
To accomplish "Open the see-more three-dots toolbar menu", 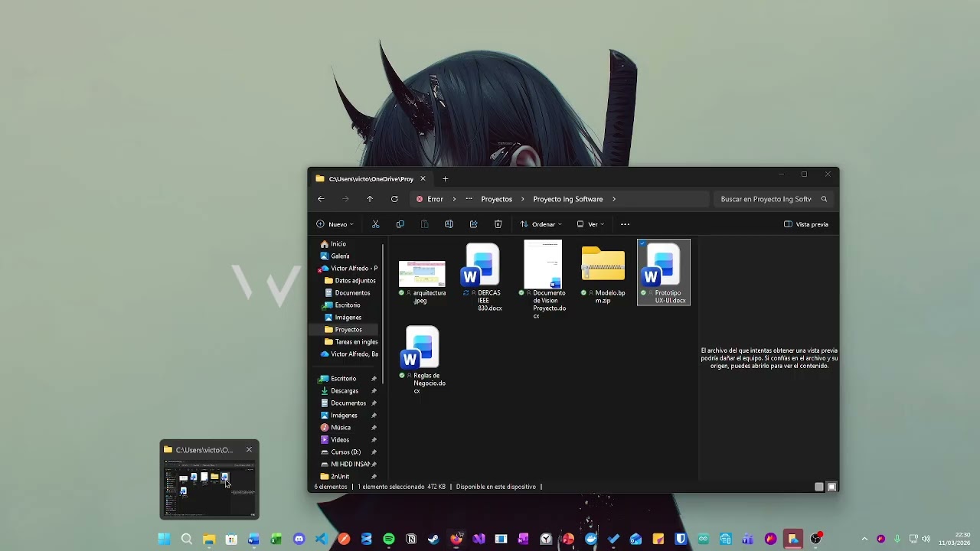I will click(x=625, y=224).
